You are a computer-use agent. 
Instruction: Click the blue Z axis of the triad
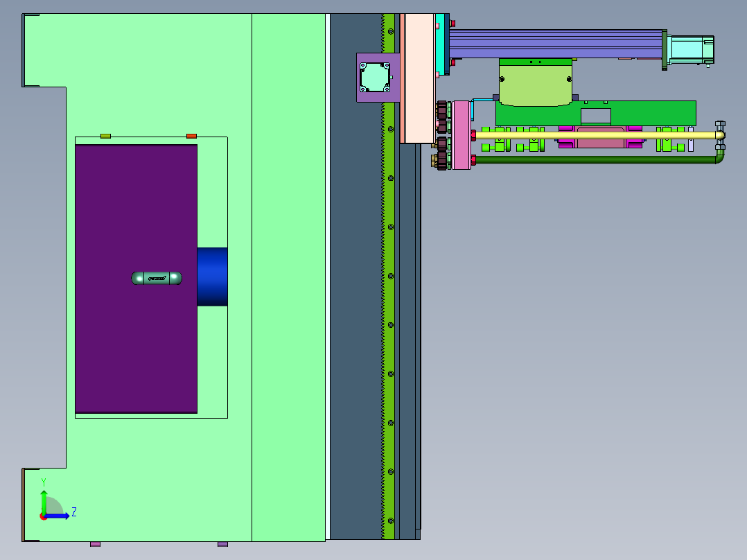(59, 516)
